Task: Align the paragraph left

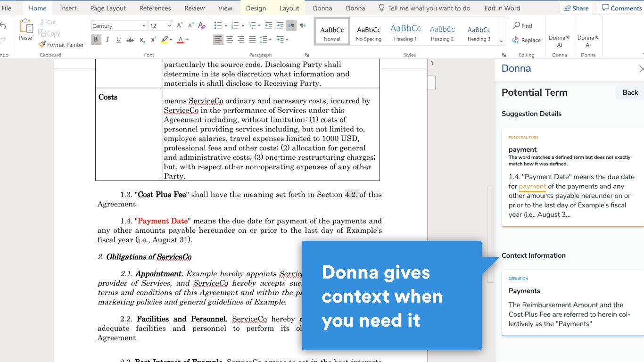Action: 218,40
